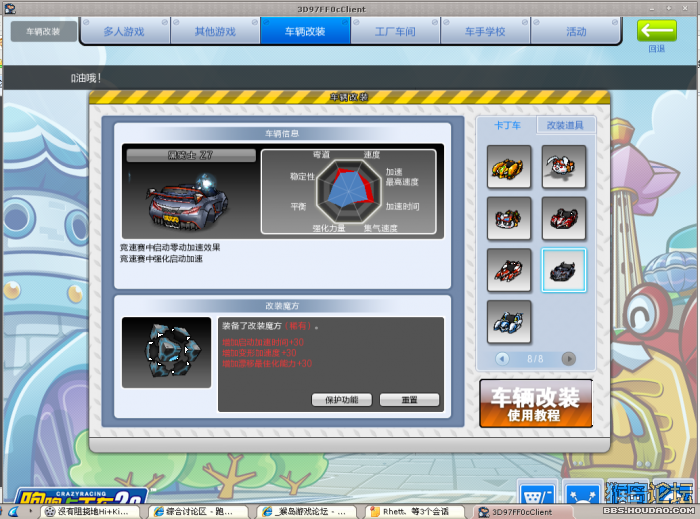The image size is (700, 519).
Task: Select the red formula racer kart thumbnail
Action: tap(509, 270)
